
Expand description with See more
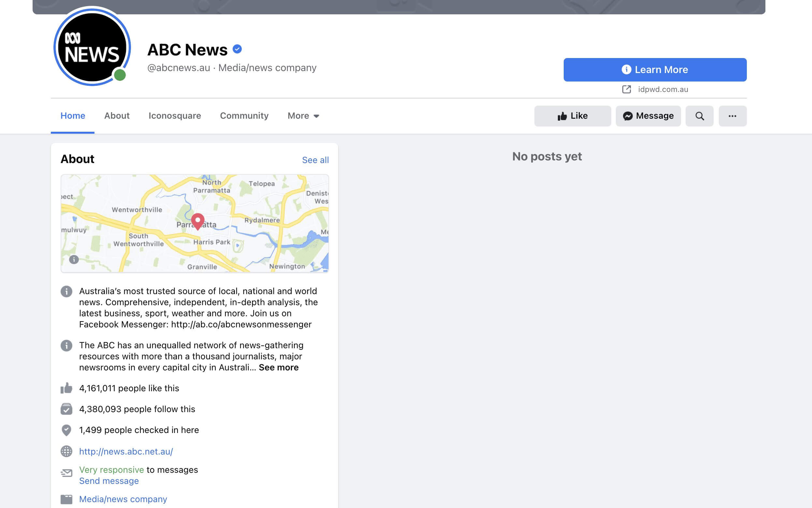tap(279, 367)
